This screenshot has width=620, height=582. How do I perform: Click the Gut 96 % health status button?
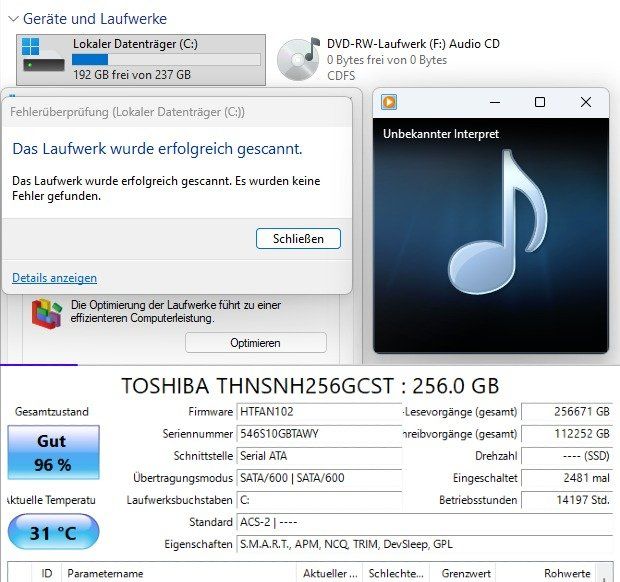click(x=53, y=452)
